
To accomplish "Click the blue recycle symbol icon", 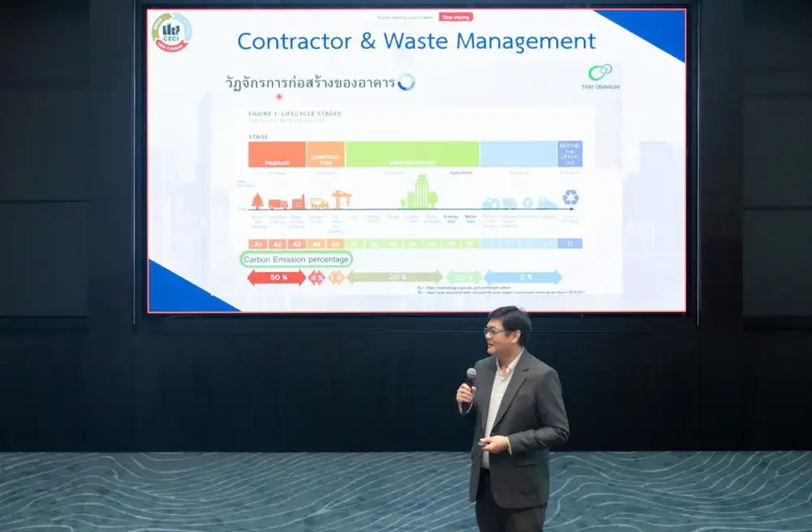I will pos(570,197).
